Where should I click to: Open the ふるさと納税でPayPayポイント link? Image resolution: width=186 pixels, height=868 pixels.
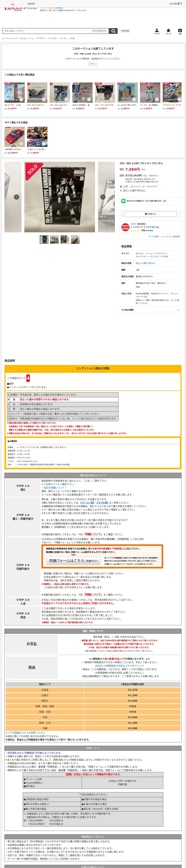pos(69,10)
